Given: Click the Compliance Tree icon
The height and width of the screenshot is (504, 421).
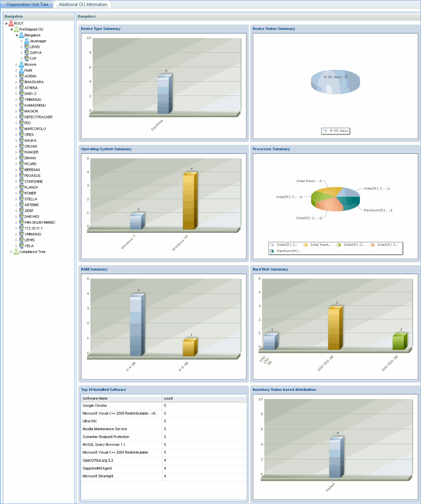Looking at the screenshot, I should click(x=16, y=252).
